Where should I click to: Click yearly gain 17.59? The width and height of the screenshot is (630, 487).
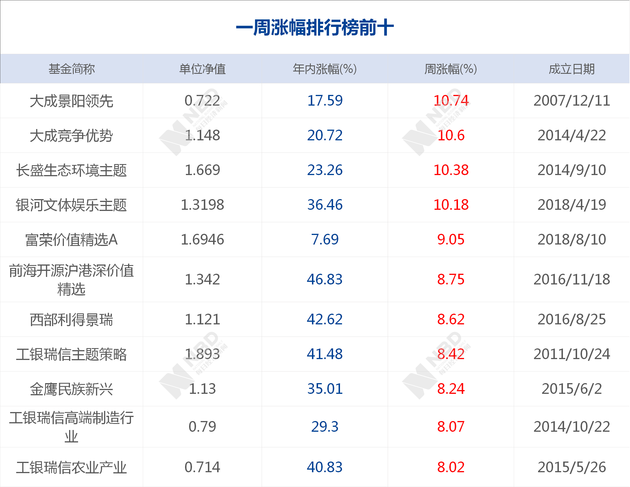325,100
